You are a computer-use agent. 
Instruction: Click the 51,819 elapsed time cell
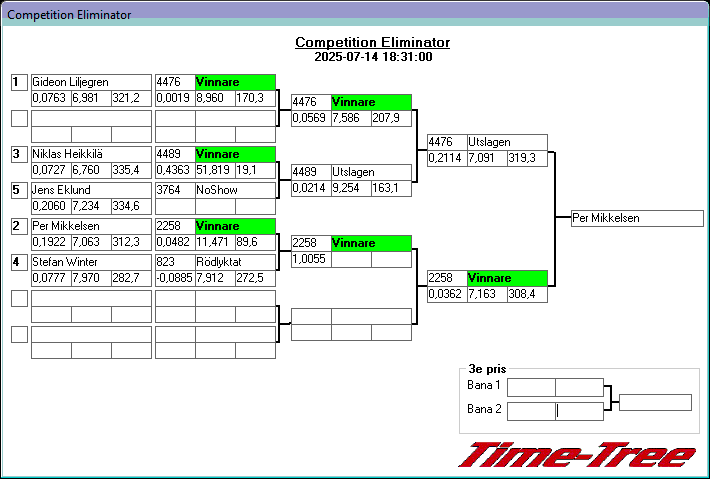click(215, 170)
